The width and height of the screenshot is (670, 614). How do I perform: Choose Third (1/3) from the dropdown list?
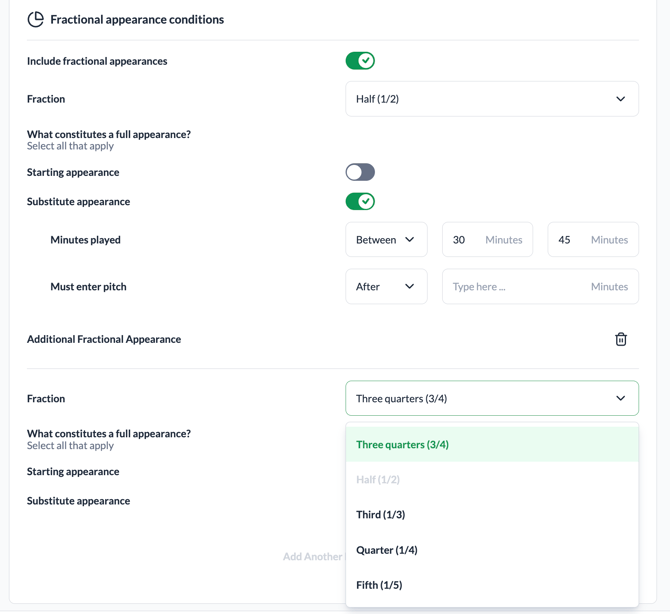(x=381, y=515)
